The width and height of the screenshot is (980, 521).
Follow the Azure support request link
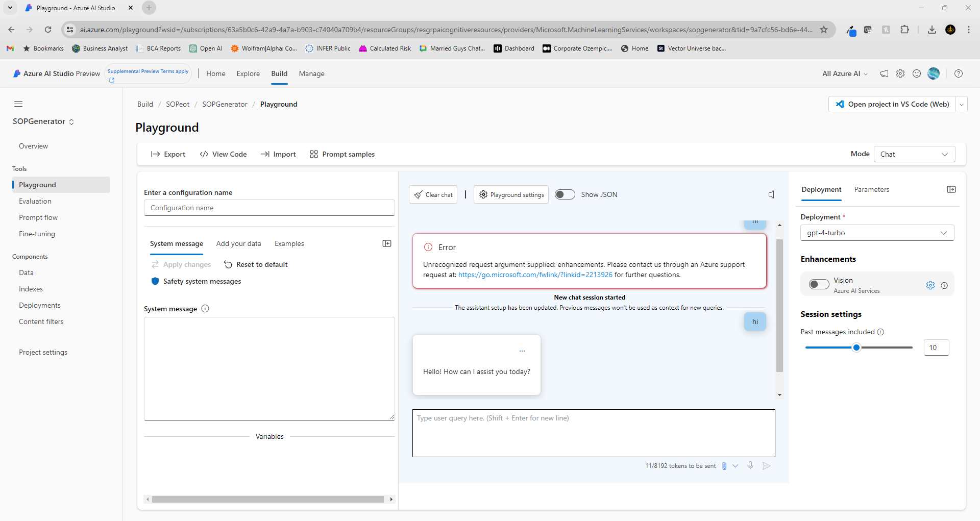pyautogui.click(x=534, y=275)
